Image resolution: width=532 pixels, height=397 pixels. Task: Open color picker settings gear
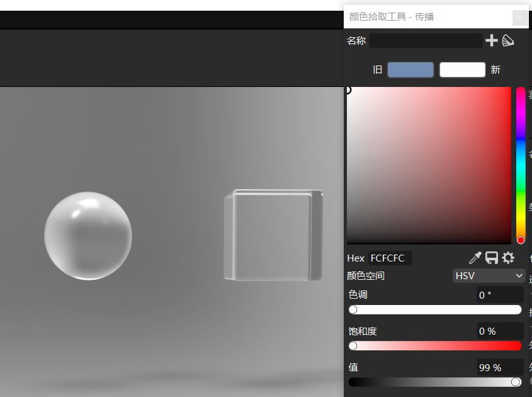click(x=508, y=258)
